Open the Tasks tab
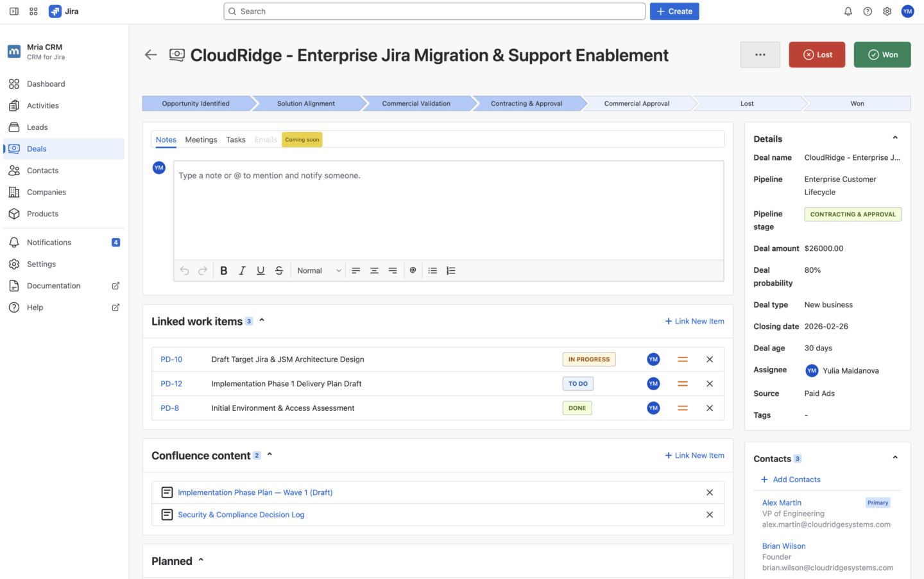924x579 pixels. (235, 139)
